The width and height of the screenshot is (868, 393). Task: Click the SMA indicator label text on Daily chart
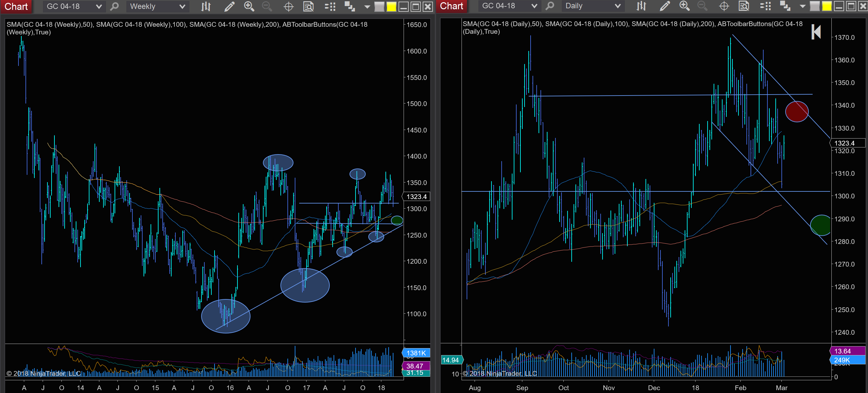pos(632,28)
